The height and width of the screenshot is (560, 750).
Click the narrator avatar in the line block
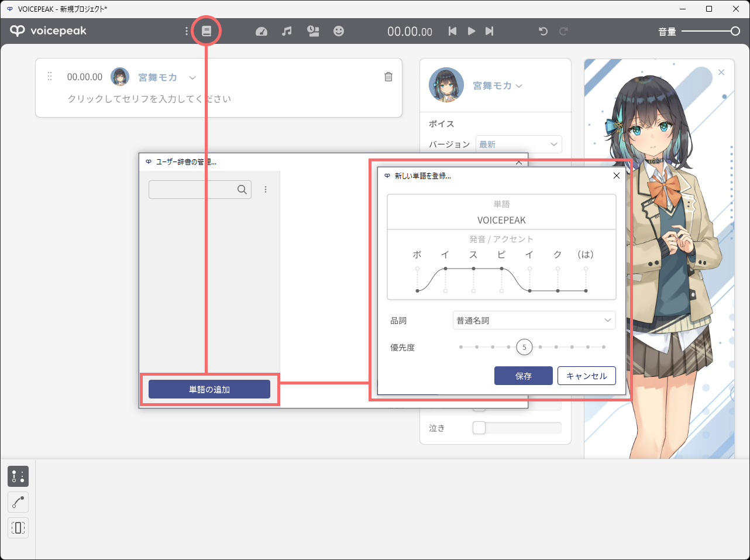[120, 77]
